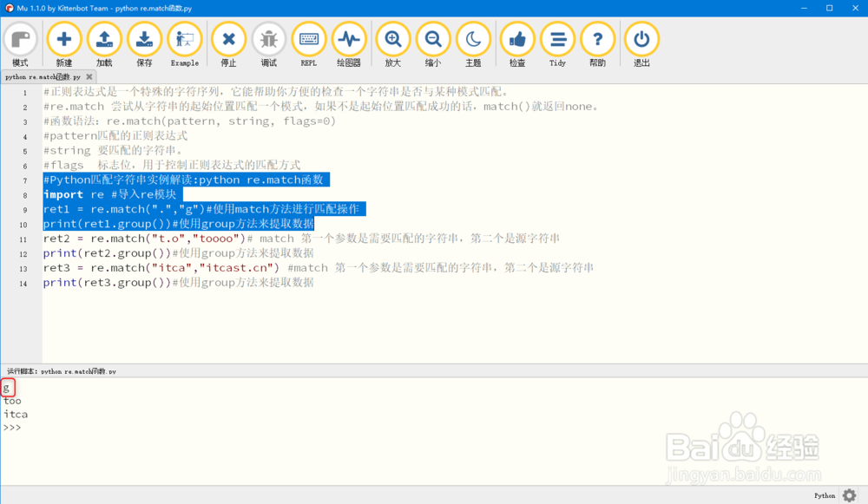Maximize the Mu window
868x504 pixels.
coord(829,8)
